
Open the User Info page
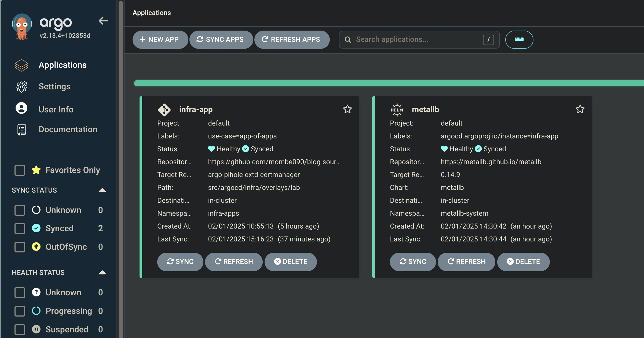56,109
